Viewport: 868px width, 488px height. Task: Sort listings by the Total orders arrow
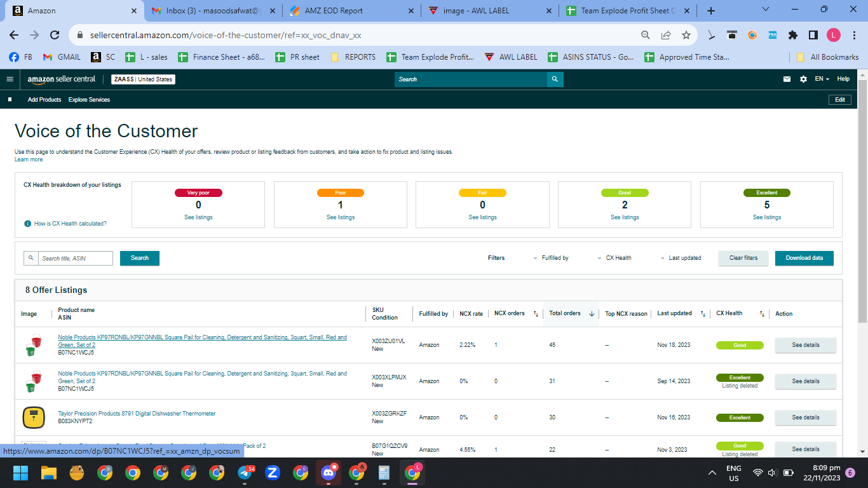(x=592, y=314)
